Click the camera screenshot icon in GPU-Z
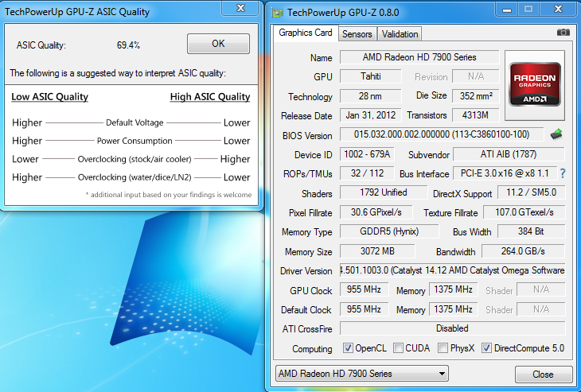Viewport: 581px width, 392px height. 563,33
